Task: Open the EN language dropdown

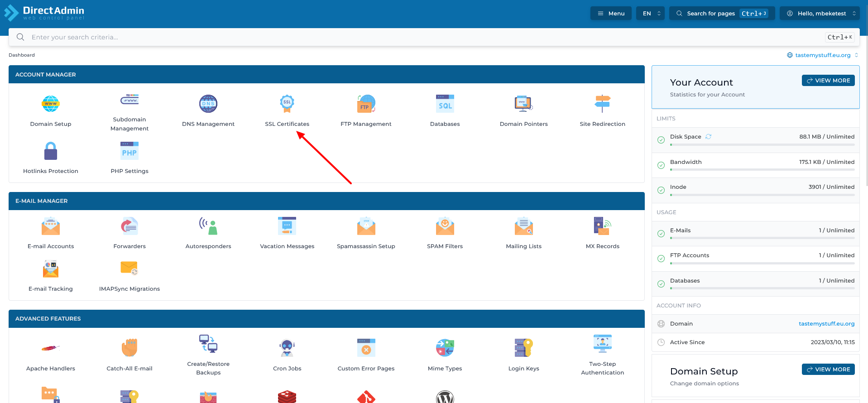Action: [651, 14]
